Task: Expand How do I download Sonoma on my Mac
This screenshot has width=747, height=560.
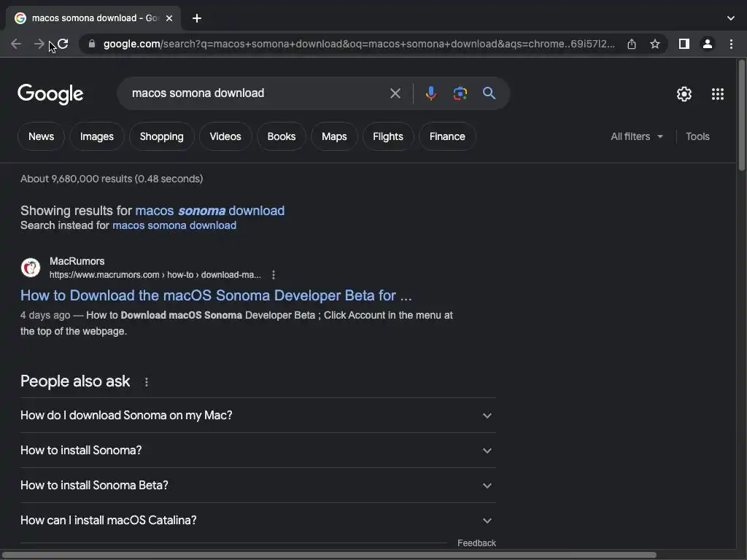Action: point(258,415)
